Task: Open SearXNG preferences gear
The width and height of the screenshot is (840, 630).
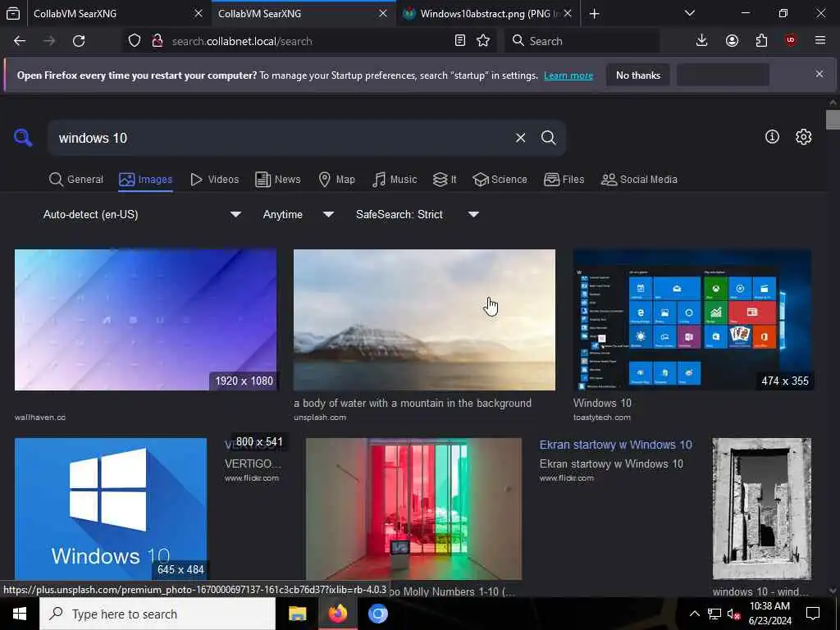Action: click(x=803, y=137)
